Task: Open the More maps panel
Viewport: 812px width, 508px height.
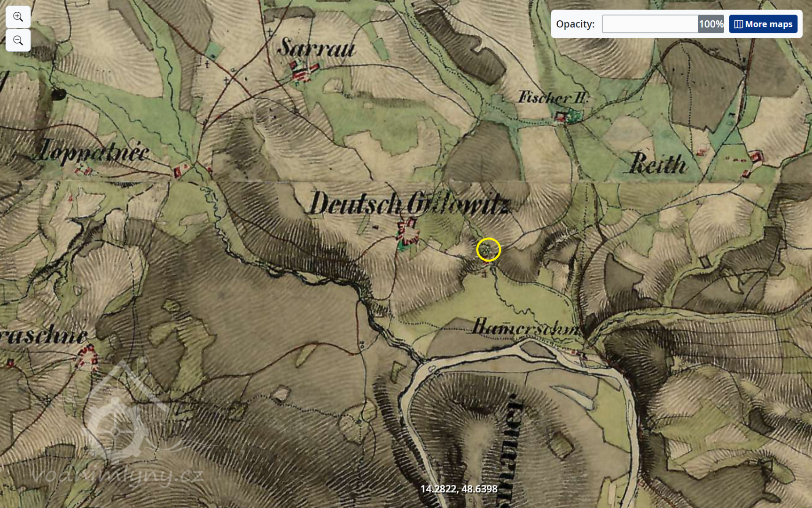Action: (x=763, y=24)
